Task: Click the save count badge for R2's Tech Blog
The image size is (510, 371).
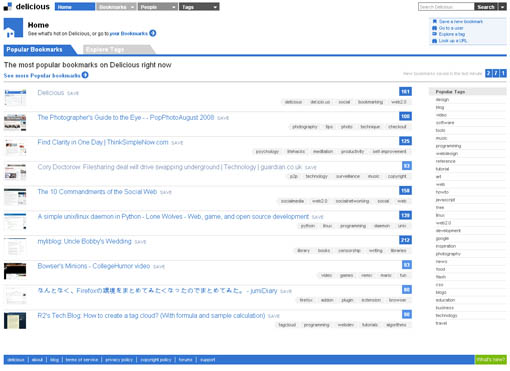Action: pyautogui.click(x=407, y=314)
